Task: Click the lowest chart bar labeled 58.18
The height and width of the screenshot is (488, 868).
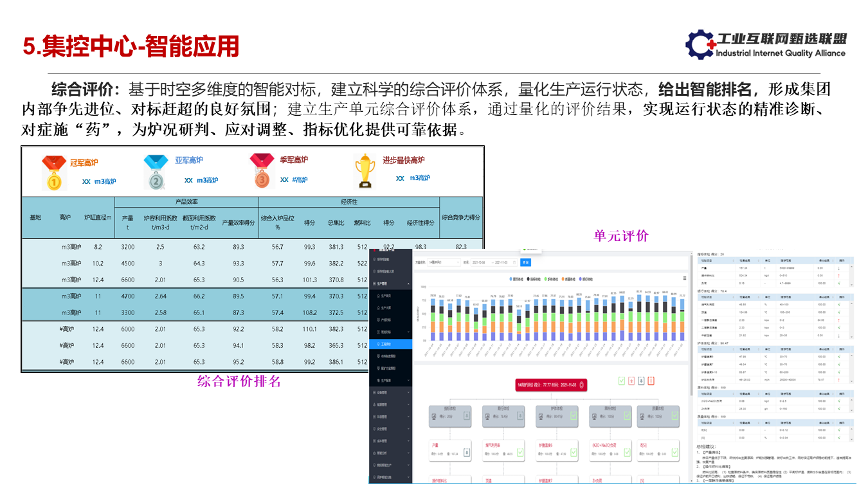Action: [519, 325]
